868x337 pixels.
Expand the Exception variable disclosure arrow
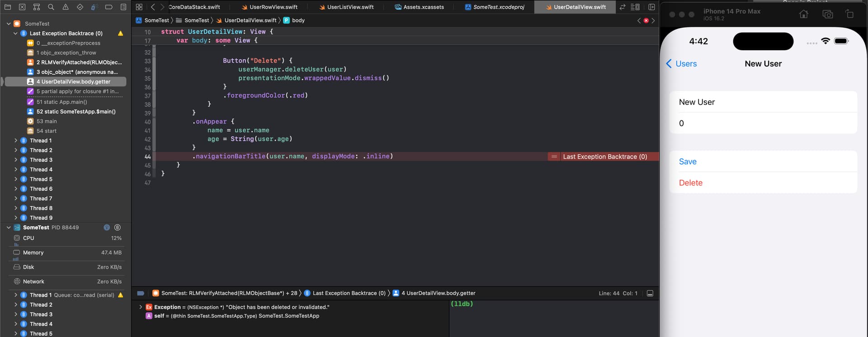pos(141,307)
